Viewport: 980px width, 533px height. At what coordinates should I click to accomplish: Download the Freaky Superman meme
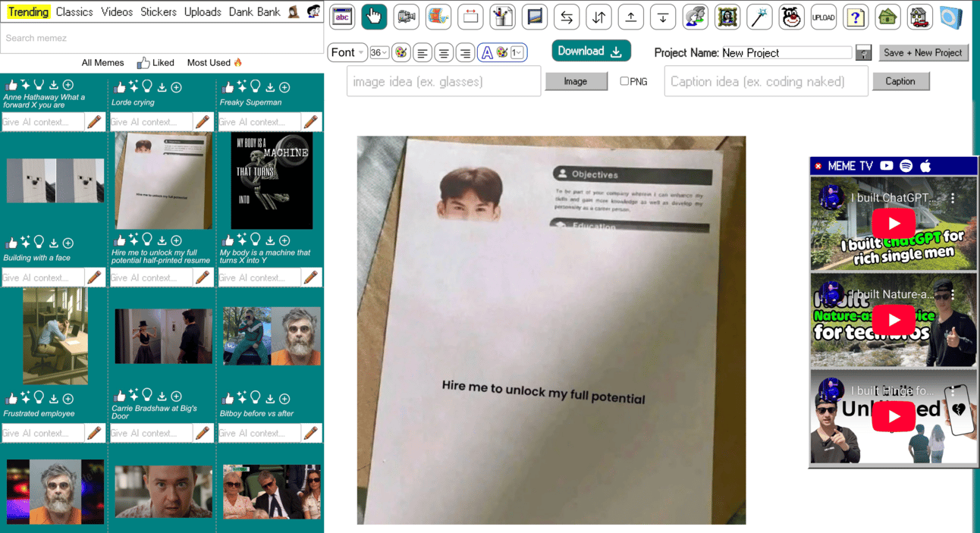pos(270,87)
